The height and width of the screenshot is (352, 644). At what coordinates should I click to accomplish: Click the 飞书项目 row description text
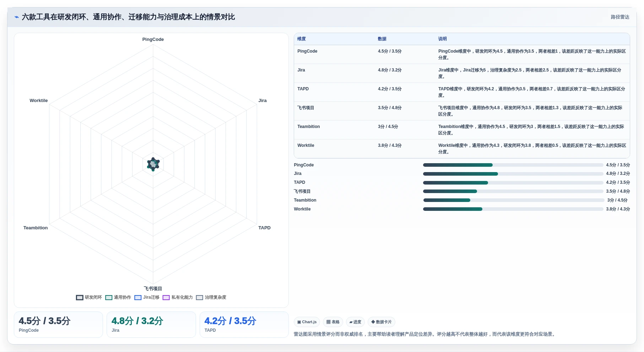[x=530, y=111]
